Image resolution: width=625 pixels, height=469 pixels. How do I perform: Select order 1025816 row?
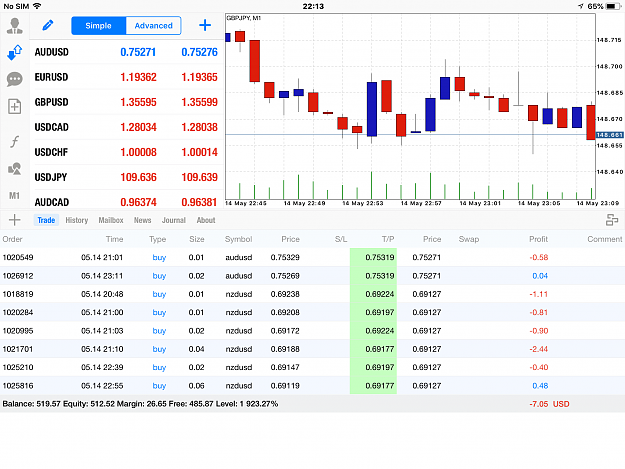pos(312,386)
